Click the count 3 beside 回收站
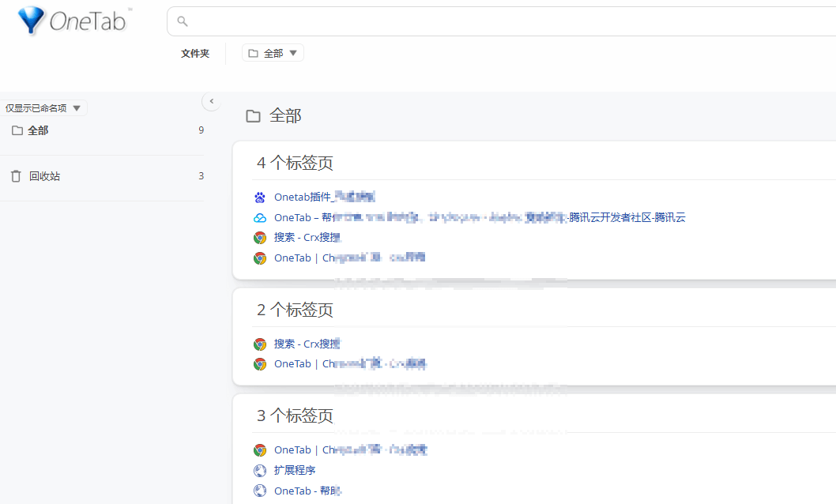 point(201,176)
